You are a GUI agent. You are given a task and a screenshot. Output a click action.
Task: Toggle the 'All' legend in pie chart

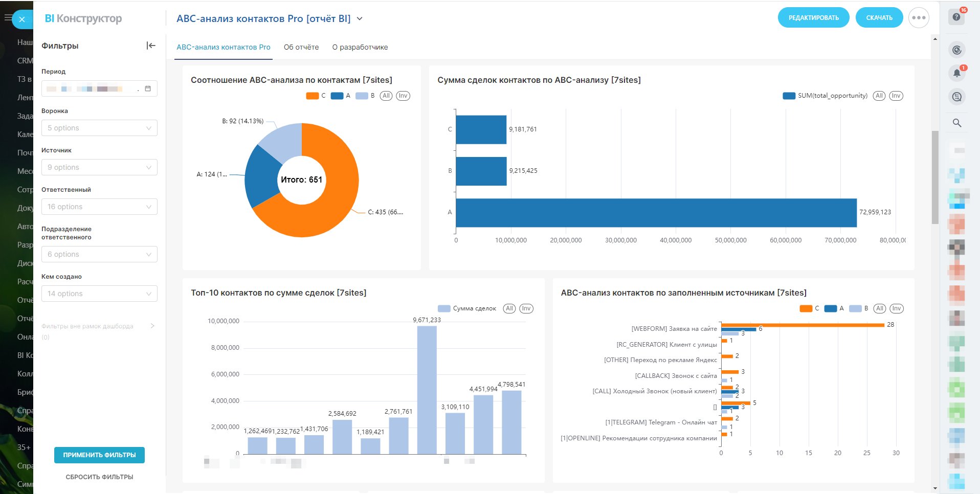pos(386,96)
